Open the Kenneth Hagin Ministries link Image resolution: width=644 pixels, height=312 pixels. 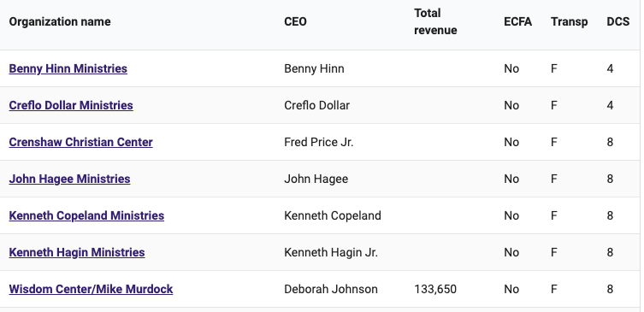(77, 252)
